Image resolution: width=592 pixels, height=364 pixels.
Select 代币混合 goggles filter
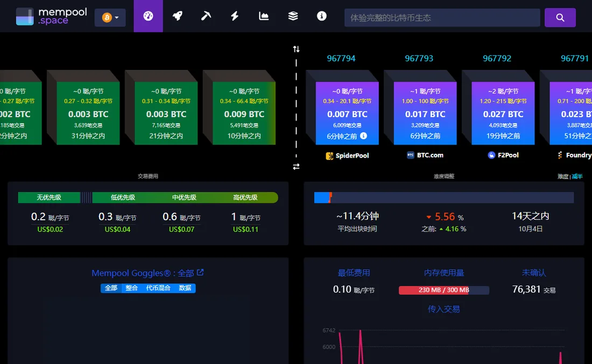(158, 288)
